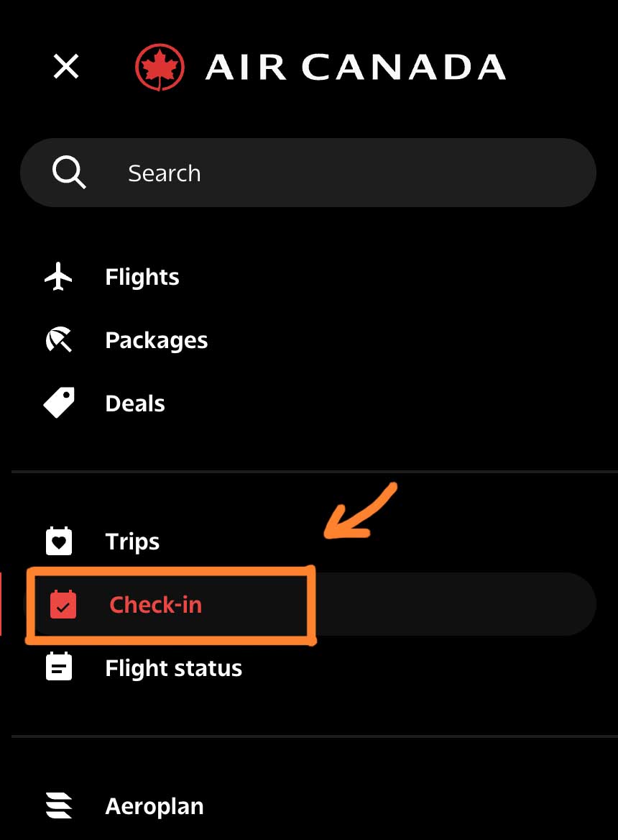Select the Flights airplane icon
This screenshot has height=840, width=618.
pos(57,275)
